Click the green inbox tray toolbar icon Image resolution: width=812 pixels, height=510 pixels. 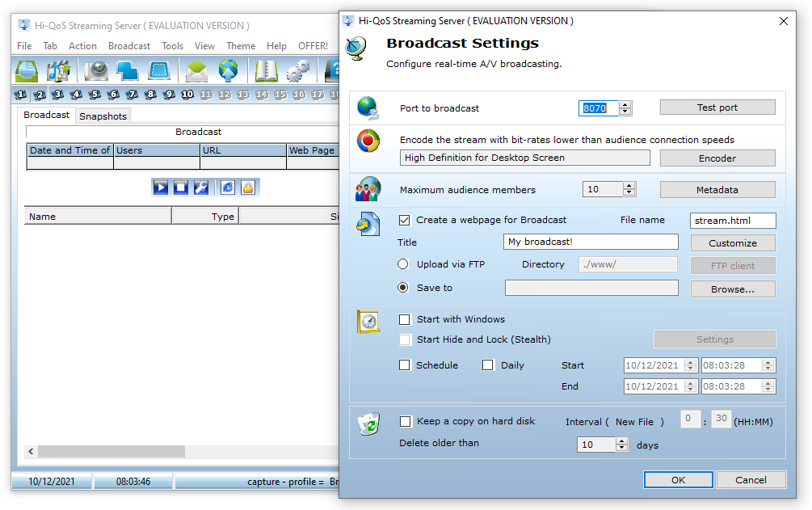27,71
